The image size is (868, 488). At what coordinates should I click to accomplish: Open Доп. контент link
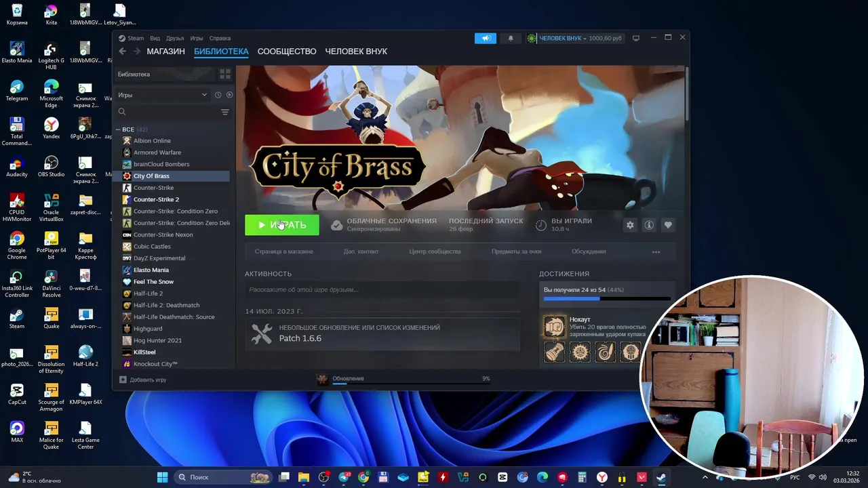click(361, 251)
